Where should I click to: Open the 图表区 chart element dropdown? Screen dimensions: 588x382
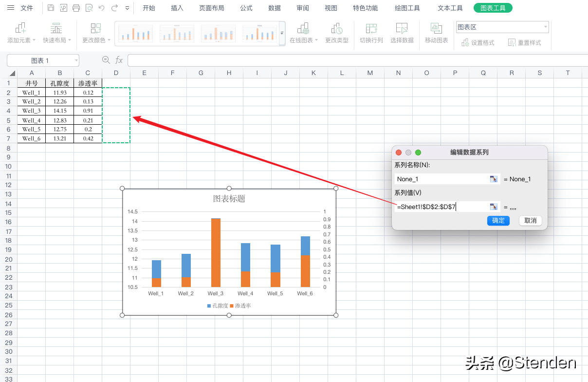502,27
